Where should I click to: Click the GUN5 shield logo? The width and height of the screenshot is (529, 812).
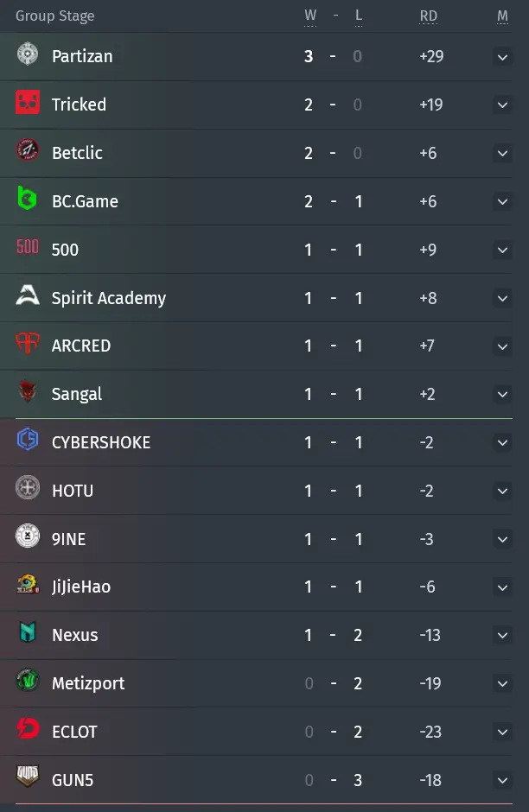(28, 777)
